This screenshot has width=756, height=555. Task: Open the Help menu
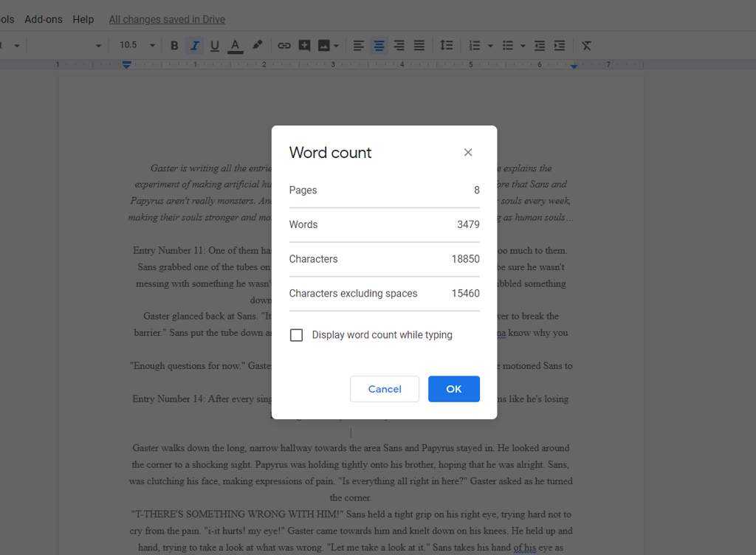[83, 19]
